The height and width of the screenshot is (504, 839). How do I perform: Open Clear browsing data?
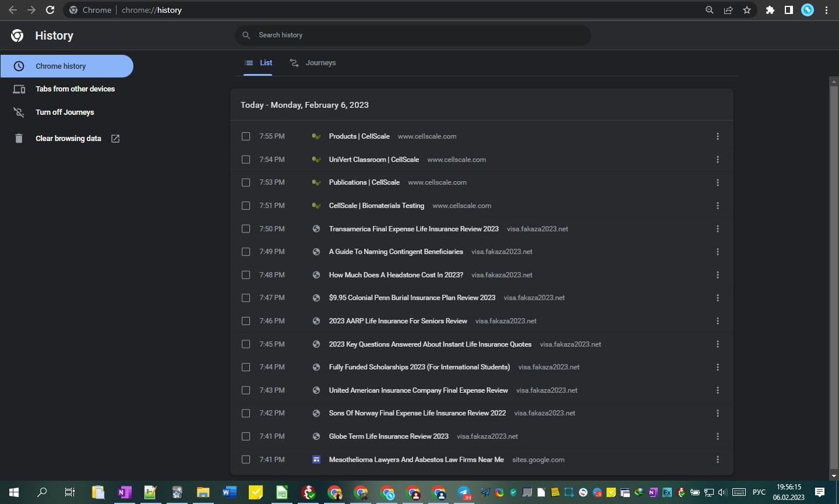[68, 138]
